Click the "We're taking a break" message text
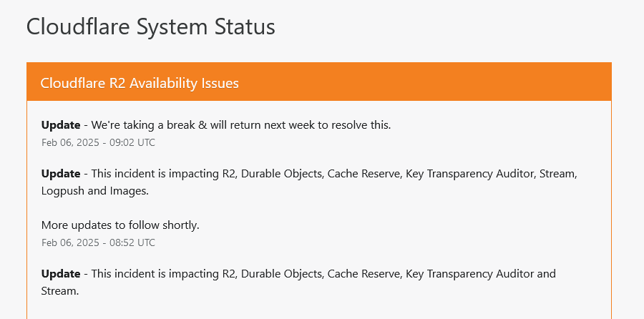Image resolution: width=644 pixels, height=319 pixels. 241,124
